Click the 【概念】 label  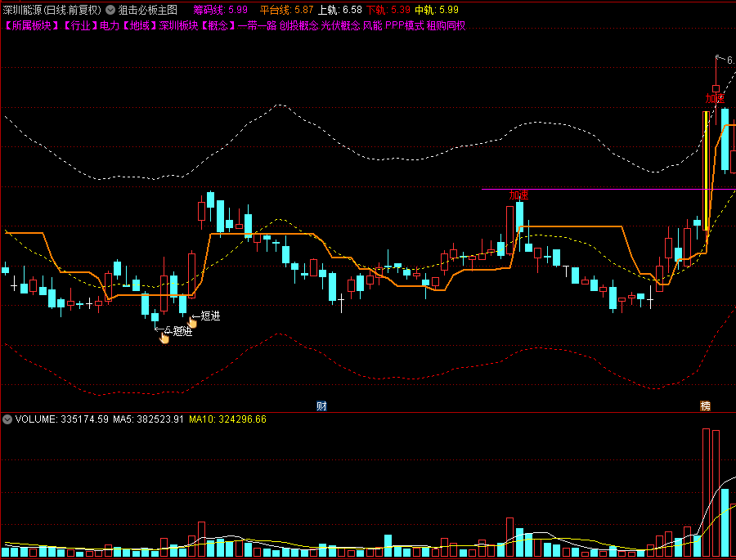(218, 26)
